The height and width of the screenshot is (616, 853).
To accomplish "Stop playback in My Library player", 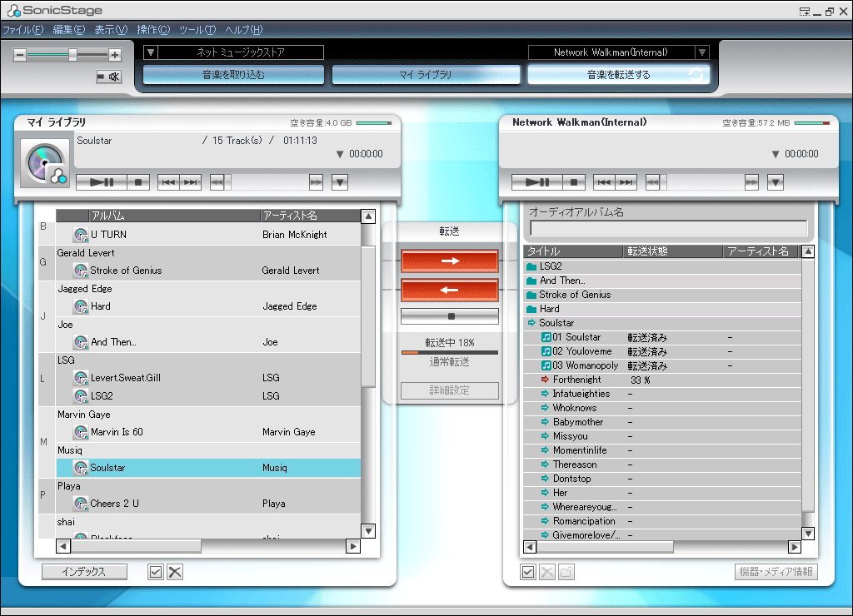I will 138,182.
